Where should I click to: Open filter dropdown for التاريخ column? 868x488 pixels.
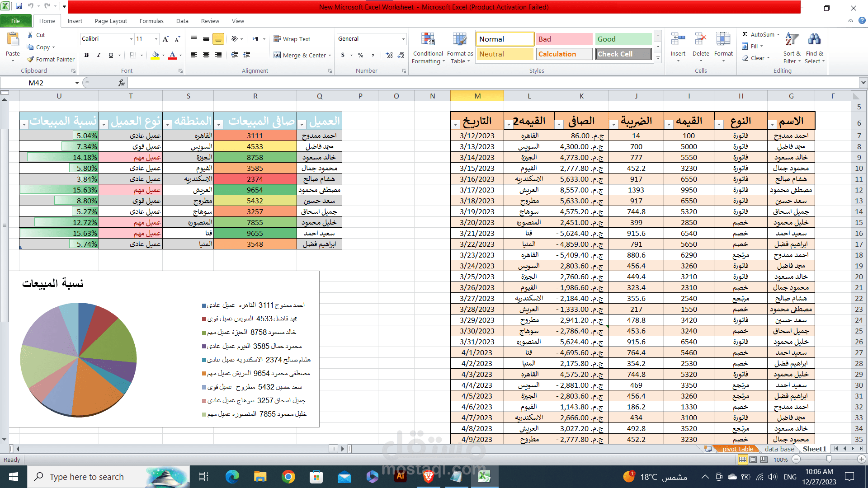[x=456, y=124]
